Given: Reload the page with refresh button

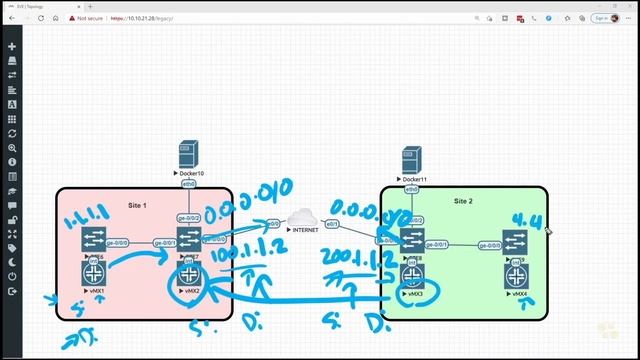Looking at the screenshot, I should (x=41, y=18).
